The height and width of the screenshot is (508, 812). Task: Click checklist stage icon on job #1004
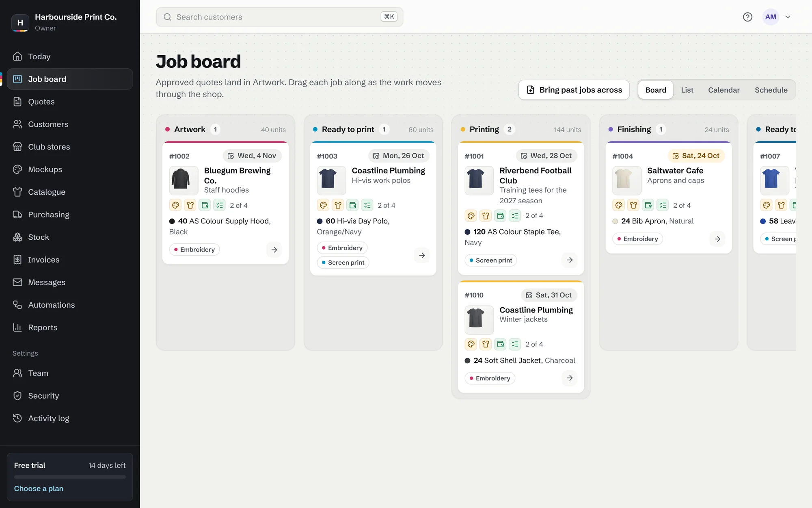[663, 205]
